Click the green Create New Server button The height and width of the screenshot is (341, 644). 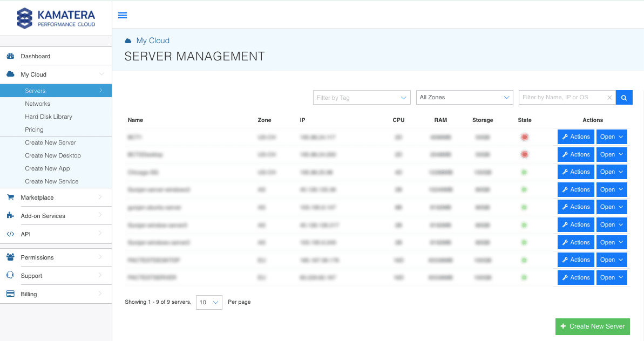click(593, 326)
